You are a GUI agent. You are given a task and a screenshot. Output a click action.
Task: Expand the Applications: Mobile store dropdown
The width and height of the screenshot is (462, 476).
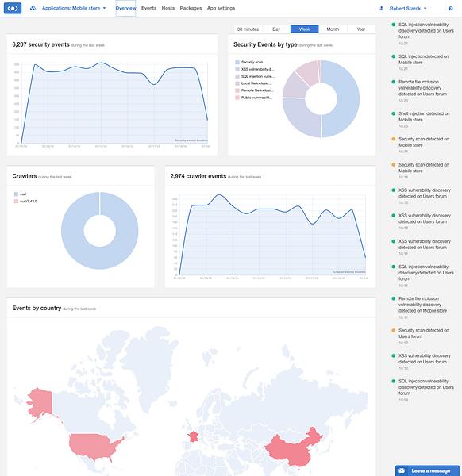[74, 8]
